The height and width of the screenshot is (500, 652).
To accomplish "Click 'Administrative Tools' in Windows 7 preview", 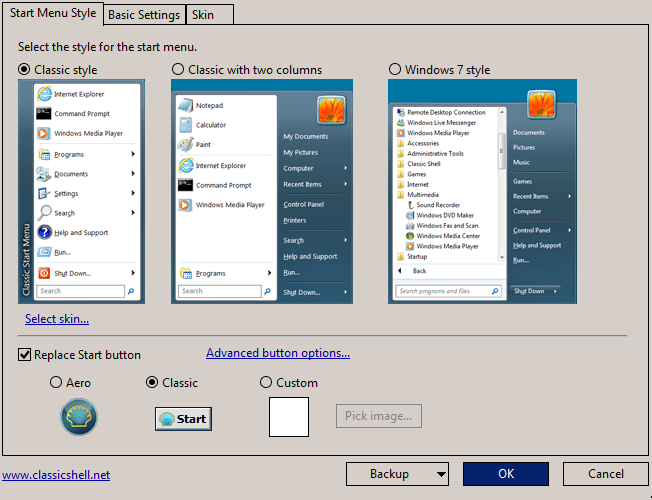I will pos(435,153).
